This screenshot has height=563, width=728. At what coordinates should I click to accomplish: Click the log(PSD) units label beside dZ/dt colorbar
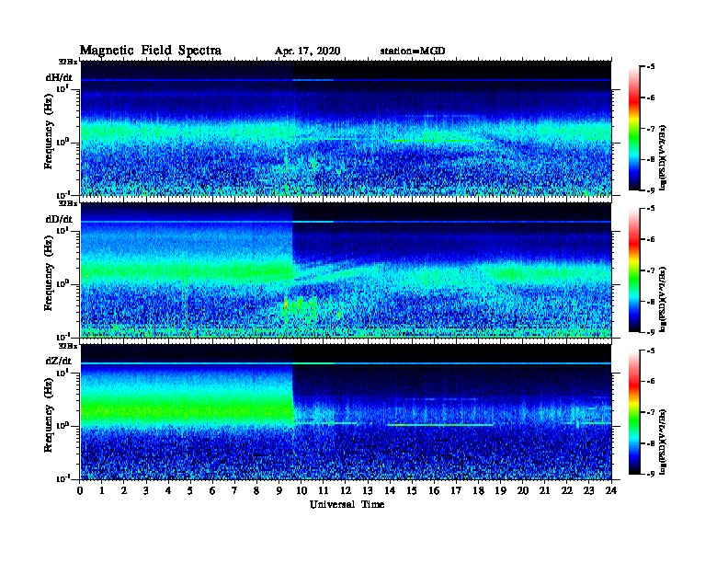[663, 442]
